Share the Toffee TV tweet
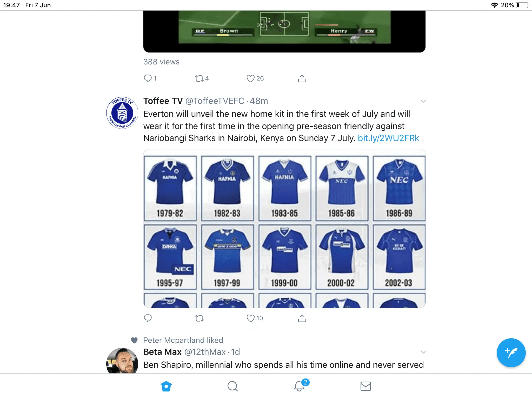The image size is (532, 399). (302, 318)
